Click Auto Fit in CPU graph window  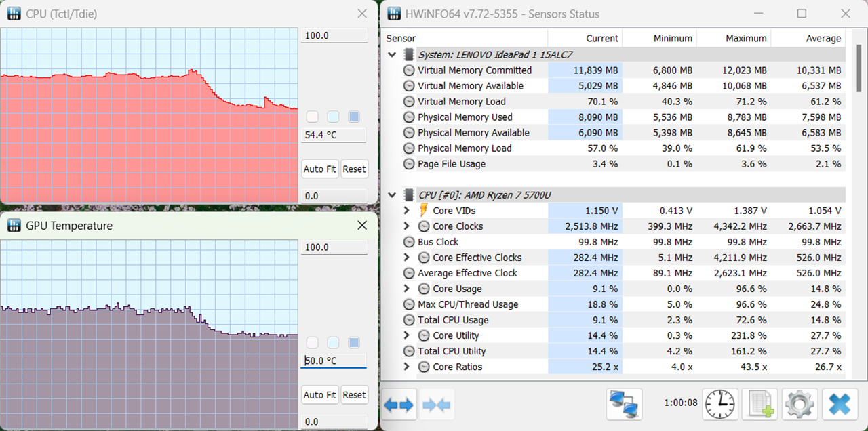coord(320,169)
